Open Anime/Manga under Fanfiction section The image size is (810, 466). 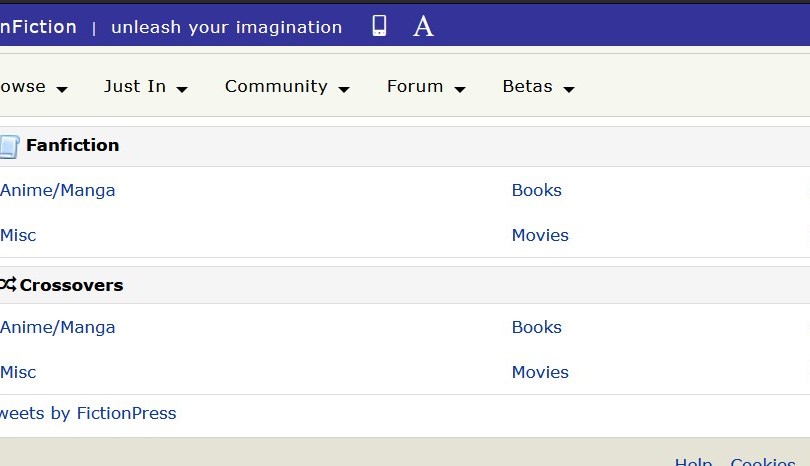click(x=57, y=190)
